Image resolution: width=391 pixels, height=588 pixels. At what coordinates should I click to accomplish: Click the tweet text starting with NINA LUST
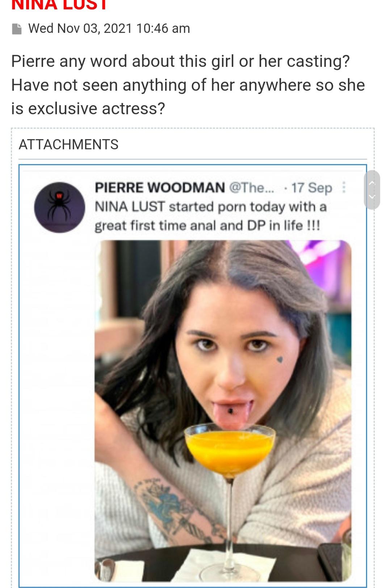[210, 216]
